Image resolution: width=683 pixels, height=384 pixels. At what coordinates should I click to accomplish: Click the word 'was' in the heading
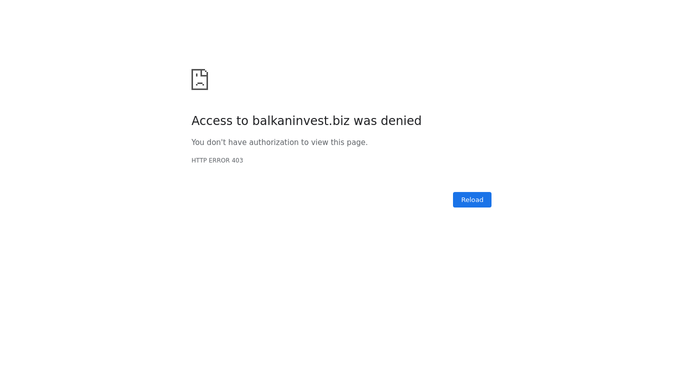point(365,121)
